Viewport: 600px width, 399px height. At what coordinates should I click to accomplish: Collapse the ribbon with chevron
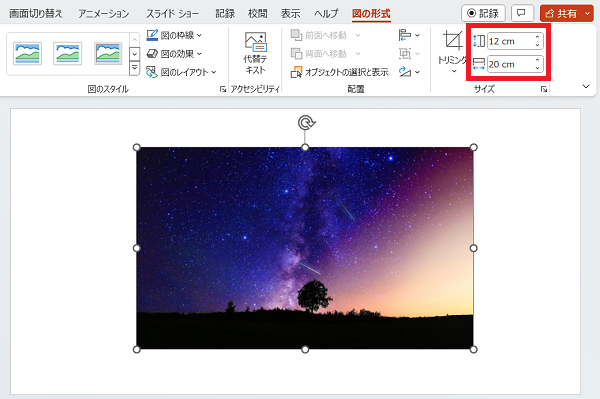click(x=586, y=86)
